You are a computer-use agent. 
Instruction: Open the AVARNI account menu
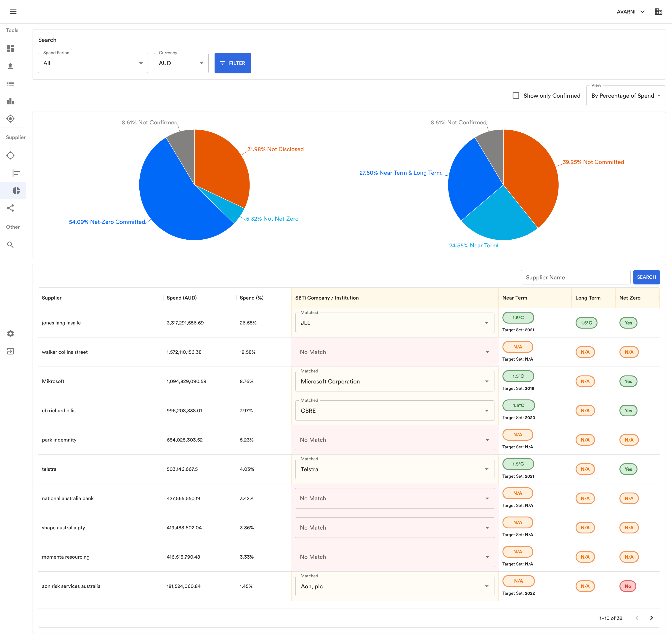630,12
